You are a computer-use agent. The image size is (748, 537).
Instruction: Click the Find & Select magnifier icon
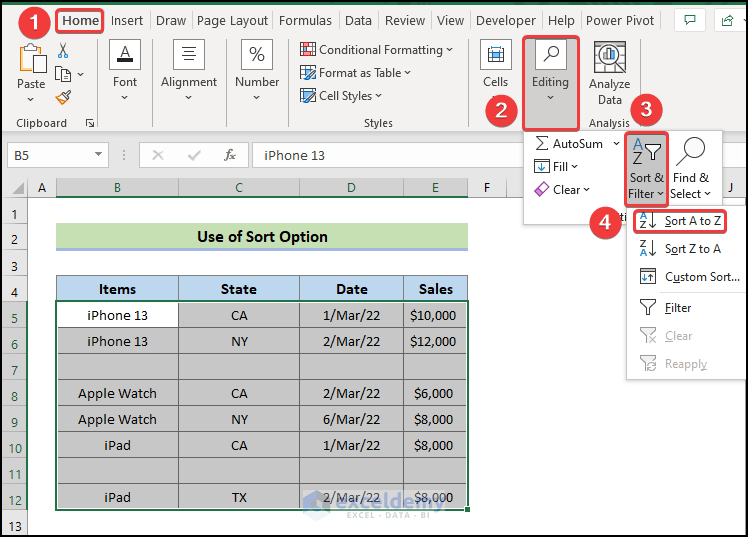click(690, 152)
